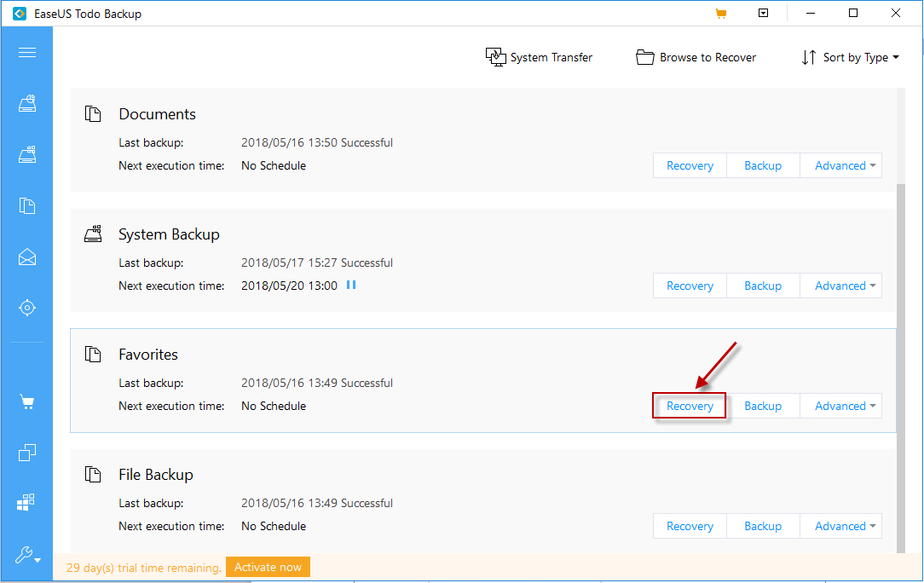
Task: Click Recovery for Favorites backup
Action: pos(690,407)
